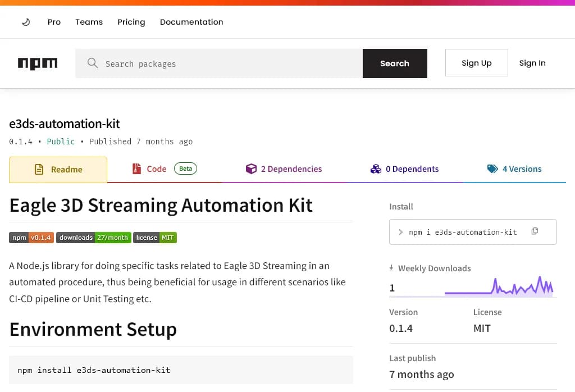Click the Version value 0.1.4 in sidebar
Screen dimensions: 575x392
pos(401,328)
